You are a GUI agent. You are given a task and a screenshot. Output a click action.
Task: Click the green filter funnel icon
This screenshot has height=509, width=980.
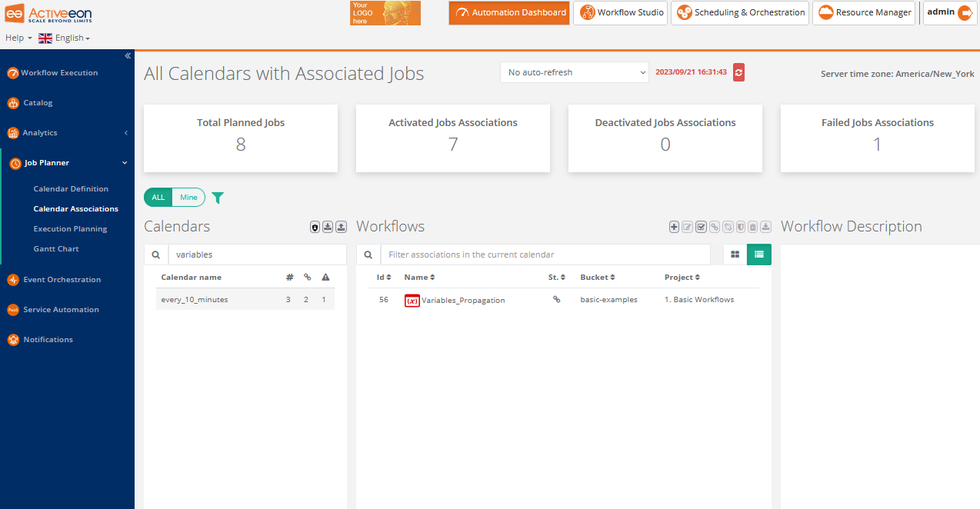coord(218,198)
